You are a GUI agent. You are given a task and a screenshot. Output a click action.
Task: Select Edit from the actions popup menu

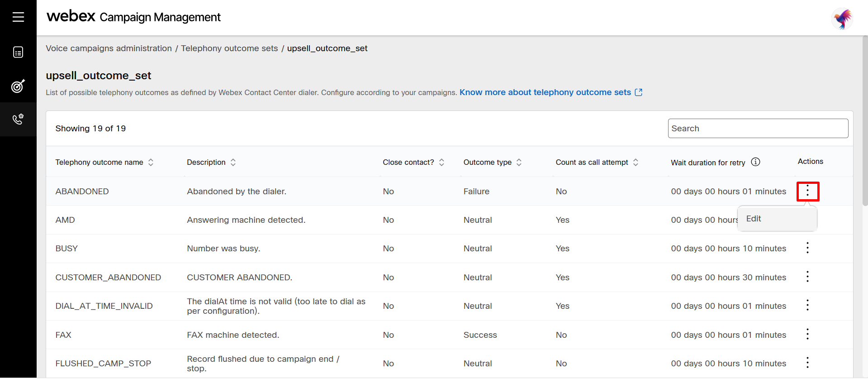click(x=754, y=219)
